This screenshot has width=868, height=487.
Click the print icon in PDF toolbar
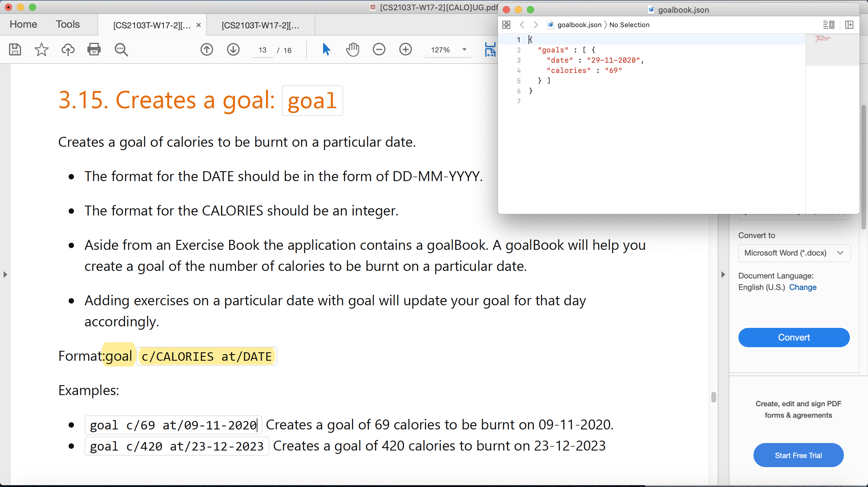(x=94, y=49)
